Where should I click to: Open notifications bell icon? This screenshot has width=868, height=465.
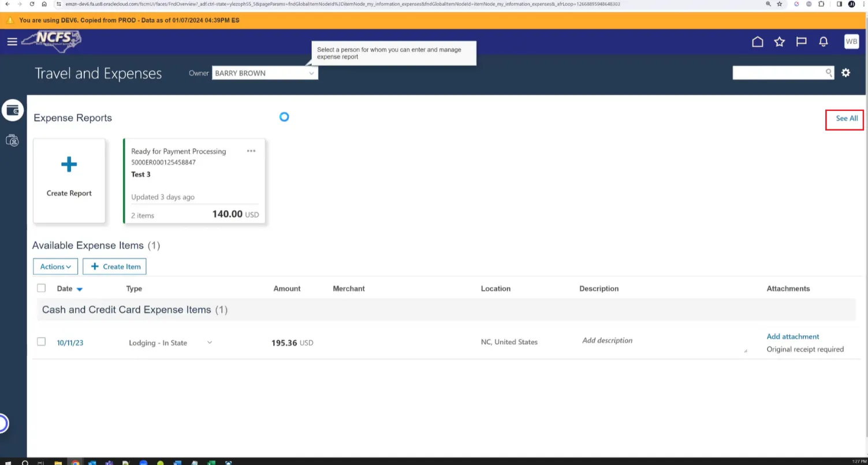(824, 42)
